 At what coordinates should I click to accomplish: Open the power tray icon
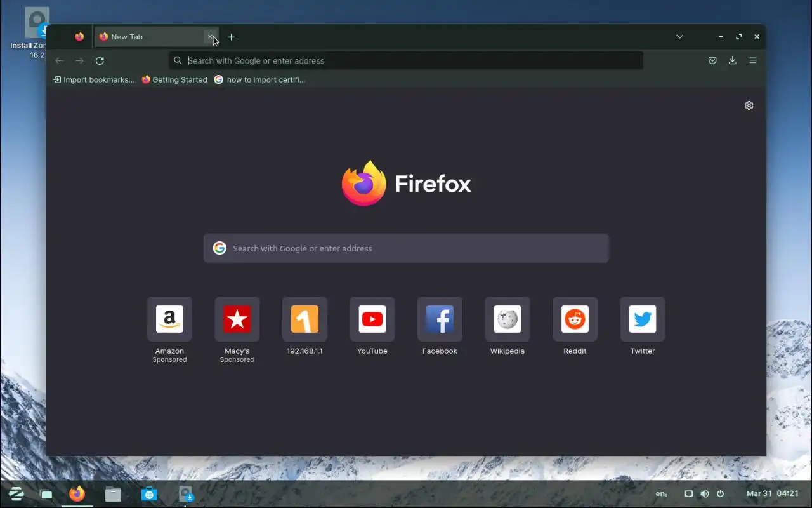(720, 493)
